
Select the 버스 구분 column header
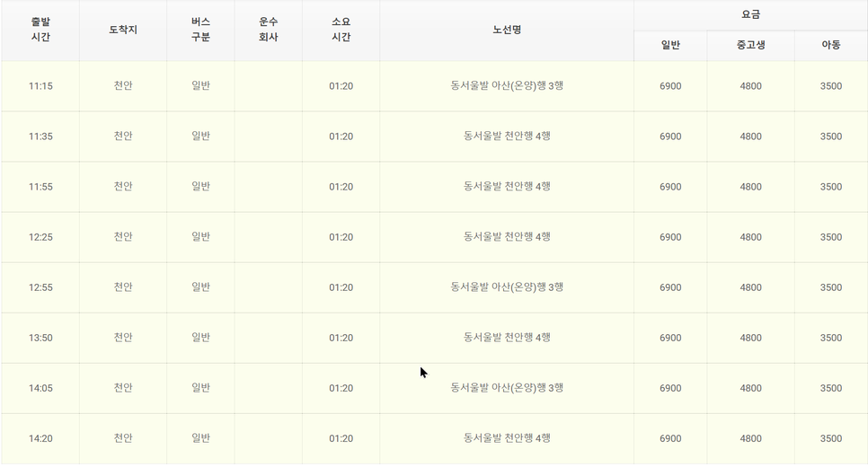pyautogui.click(x=200, y=30)
